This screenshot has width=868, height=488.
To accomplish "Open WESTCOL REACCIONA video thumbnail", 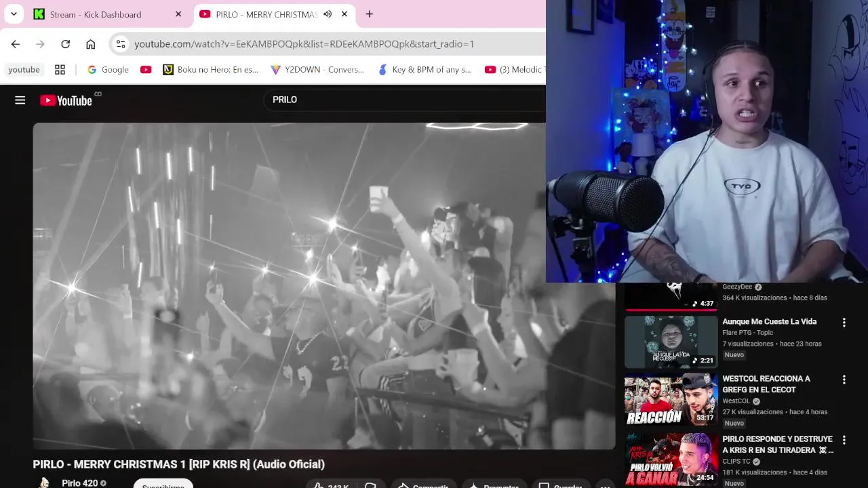I will 671,400.
